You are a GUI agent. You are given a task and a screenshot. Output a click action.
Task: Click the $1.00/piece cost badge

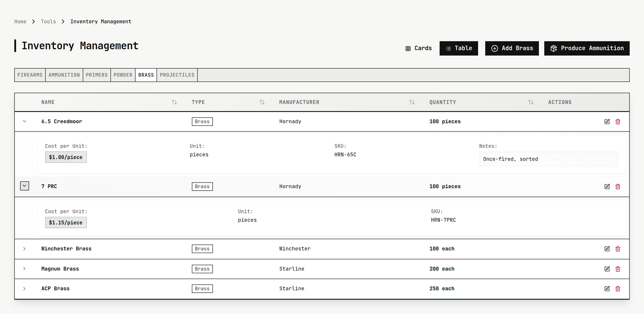coord(66,157)
